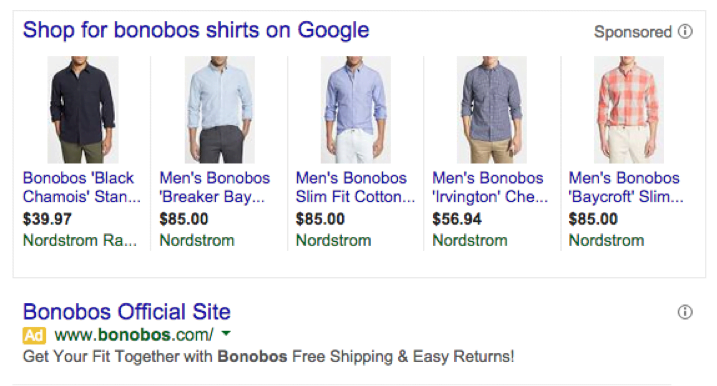Click the www.bonobos.com/ display URL
Viewport: 717px width, 386px height.
134,335
